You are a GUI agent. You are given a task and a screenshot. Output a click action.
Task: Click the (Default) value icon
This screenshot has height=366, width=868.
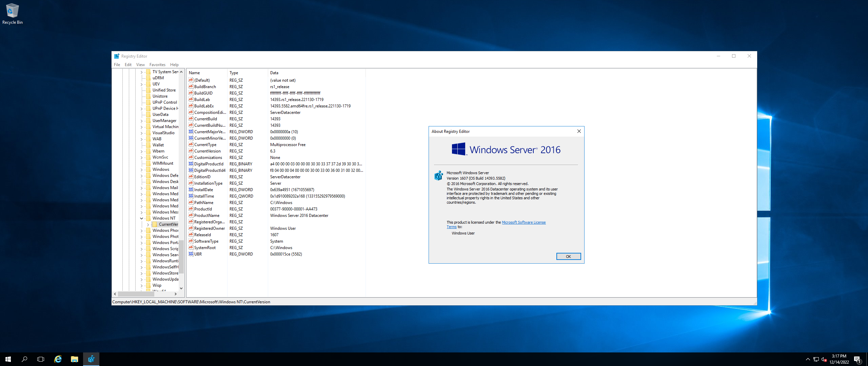[191, 80]
